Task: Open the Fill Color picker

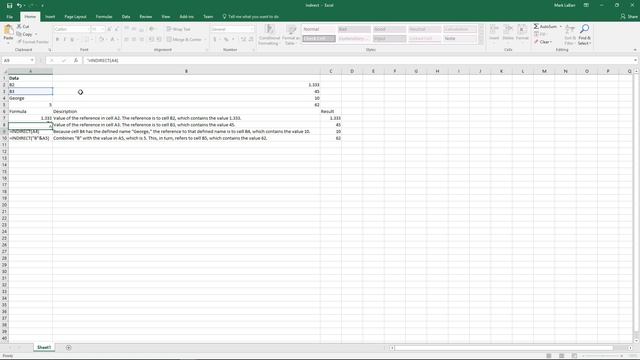Action: (101, 40)
